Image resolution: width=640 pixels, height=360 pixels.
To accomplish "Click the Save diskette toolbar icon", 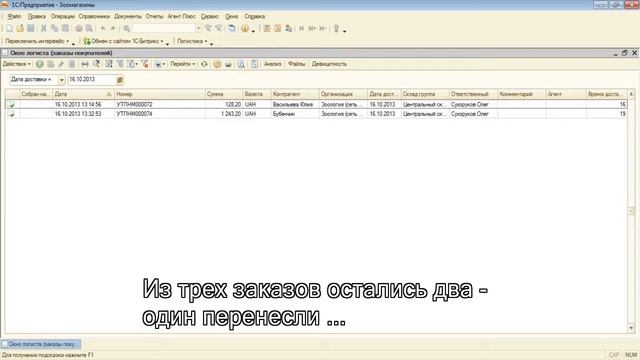I will (31, 29).
